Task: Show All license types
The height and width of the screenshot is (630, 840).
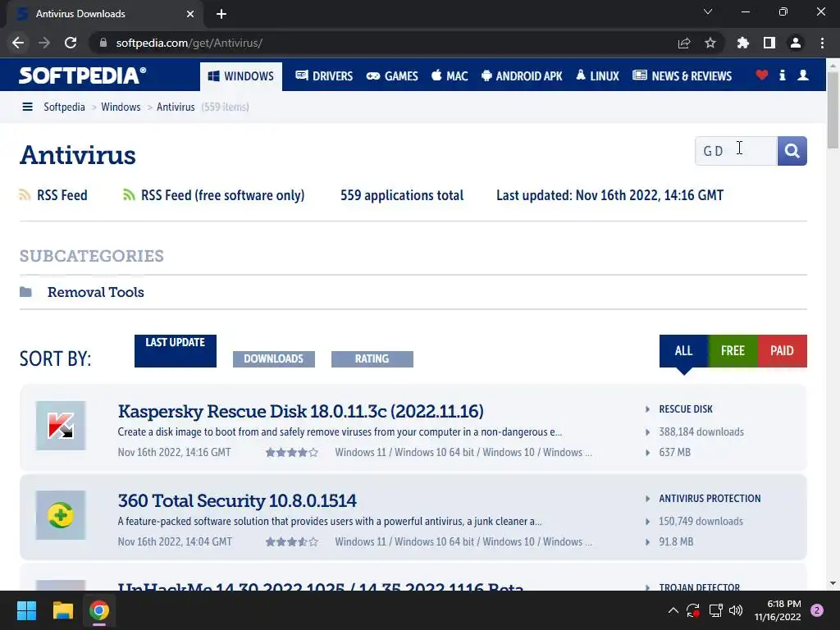Action: (x=683, y=351)
